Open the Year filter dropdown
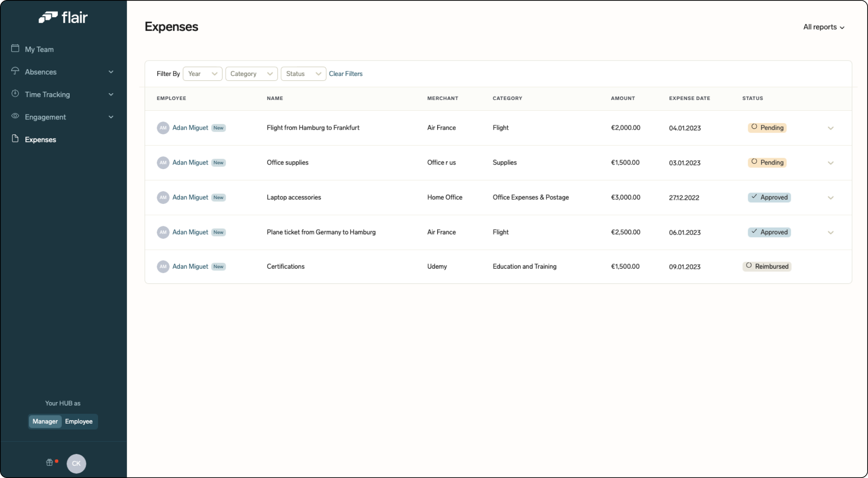 (202, 74)
